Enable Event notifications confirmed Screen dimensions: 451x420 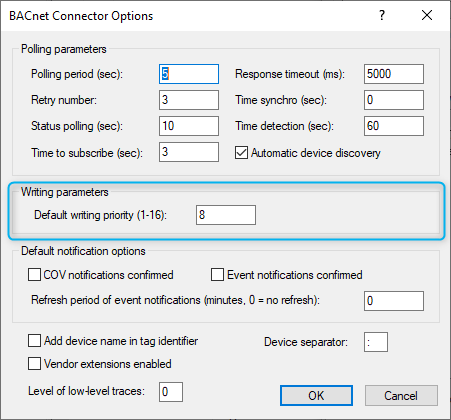click(x=217, y=275)
